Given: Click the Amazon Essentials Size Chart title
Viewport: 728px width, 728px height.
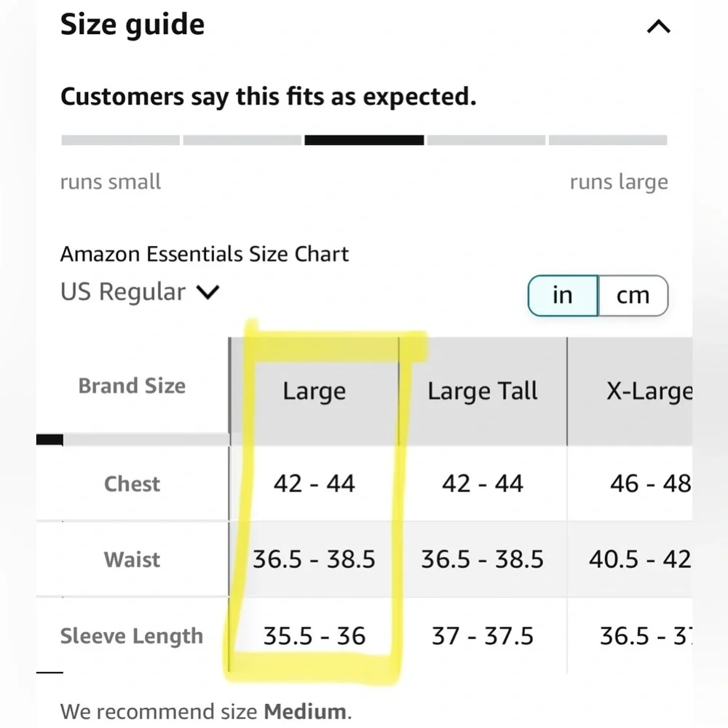Looking at the screenshot, I should coord(205,254).
